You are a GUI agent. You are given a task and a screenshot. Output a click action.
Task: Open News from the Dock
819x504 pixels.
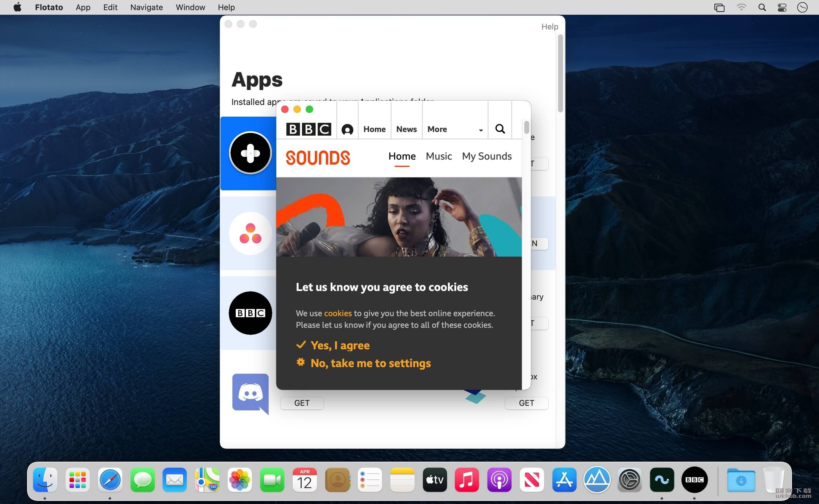[x=532, y=480]
